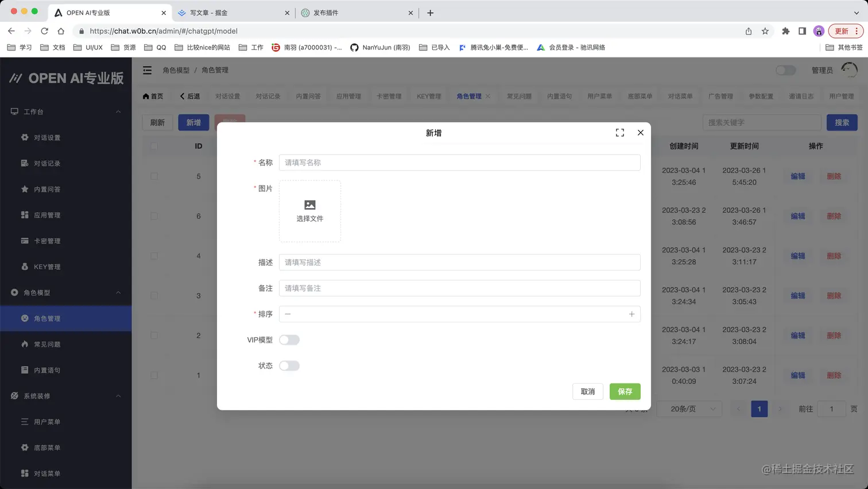Open the 20条/页 page size dropdown
Viewport: 868px width, 489px height.
[x=689, y=409]
